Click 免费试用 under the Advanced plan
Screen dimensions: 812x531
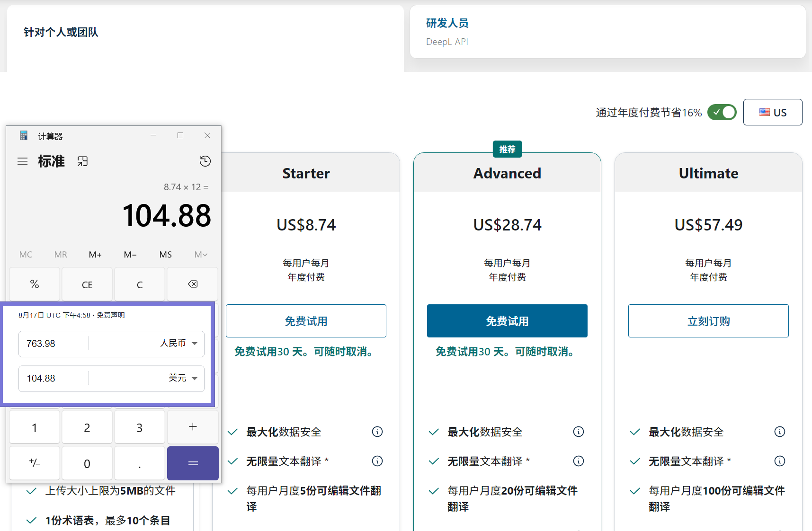tap(507, 321)
